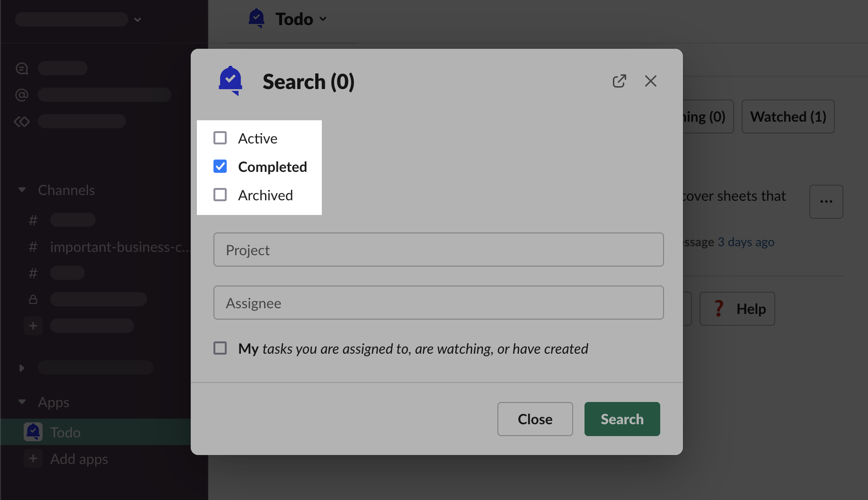Uncheck the Completed checkbox
This screenshot has height=500, width=868.
point(220,166)
